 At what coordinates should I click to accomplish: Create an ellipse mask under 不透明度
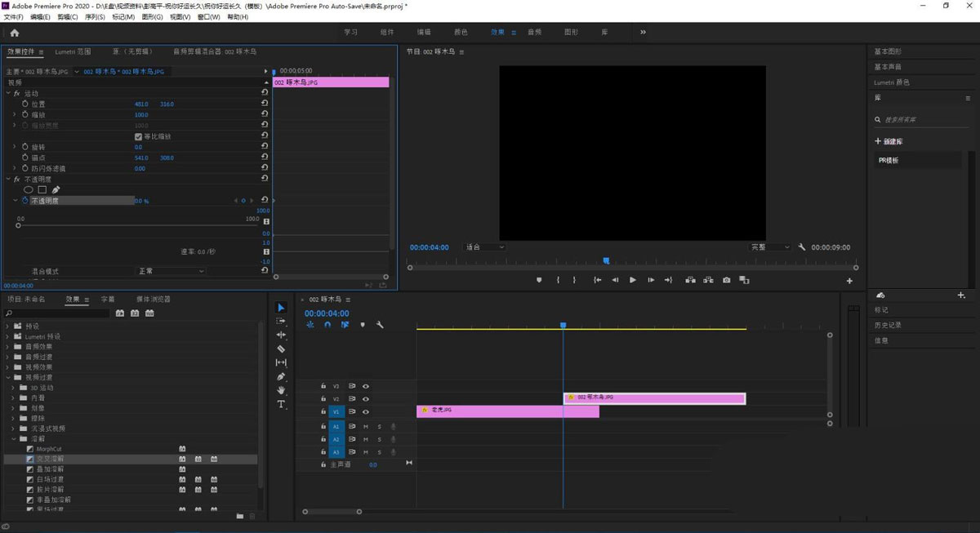28,189
